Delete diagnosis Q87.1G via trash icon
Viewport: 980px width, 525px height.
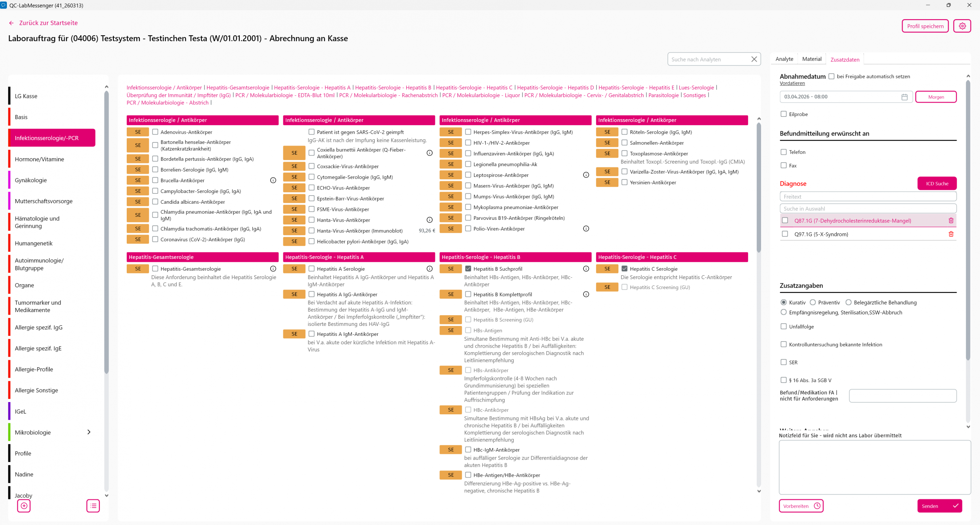951,221
